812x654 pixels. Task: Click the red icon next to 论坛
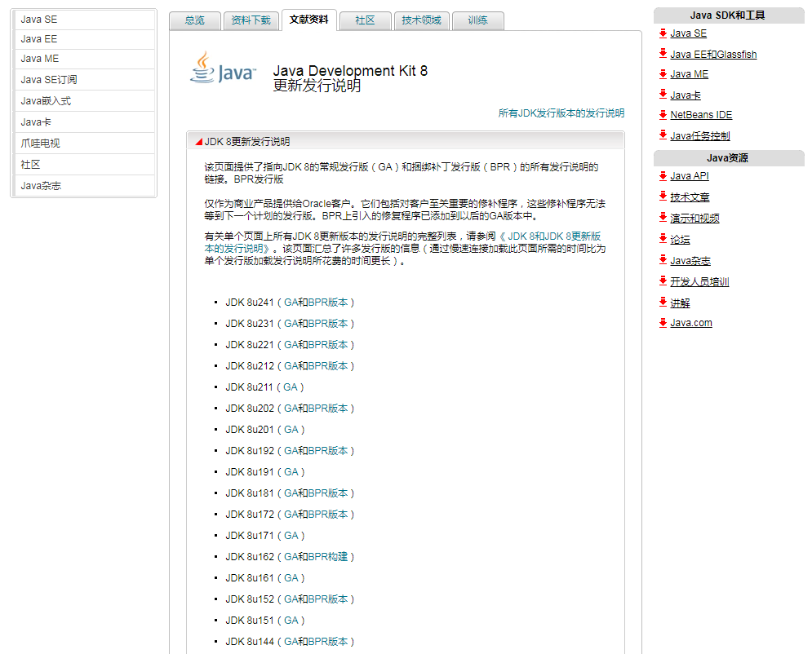(663, 238)
